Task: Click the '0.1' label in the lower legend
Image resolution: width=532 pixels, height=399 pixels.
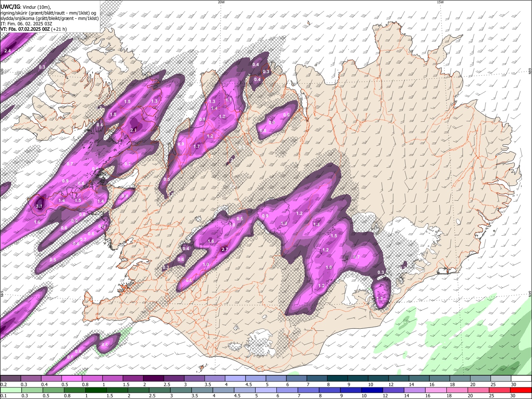Action: click(4, 396)
